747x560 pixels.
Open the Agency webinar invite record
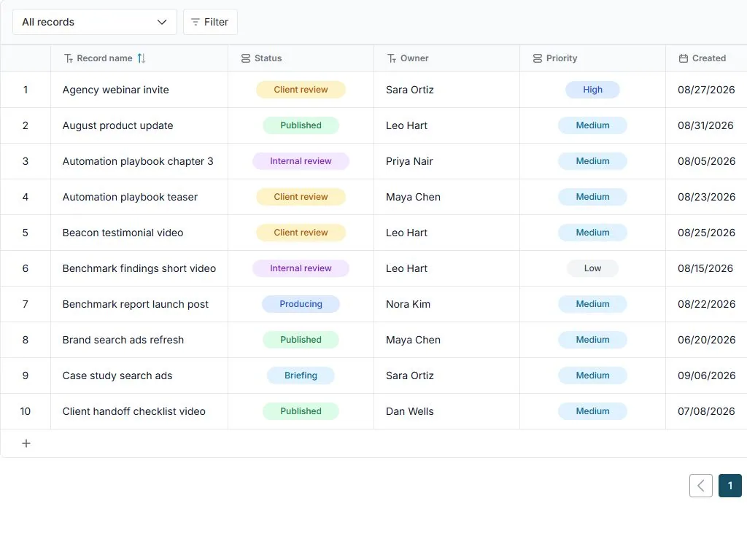click(x=115, y=90)
